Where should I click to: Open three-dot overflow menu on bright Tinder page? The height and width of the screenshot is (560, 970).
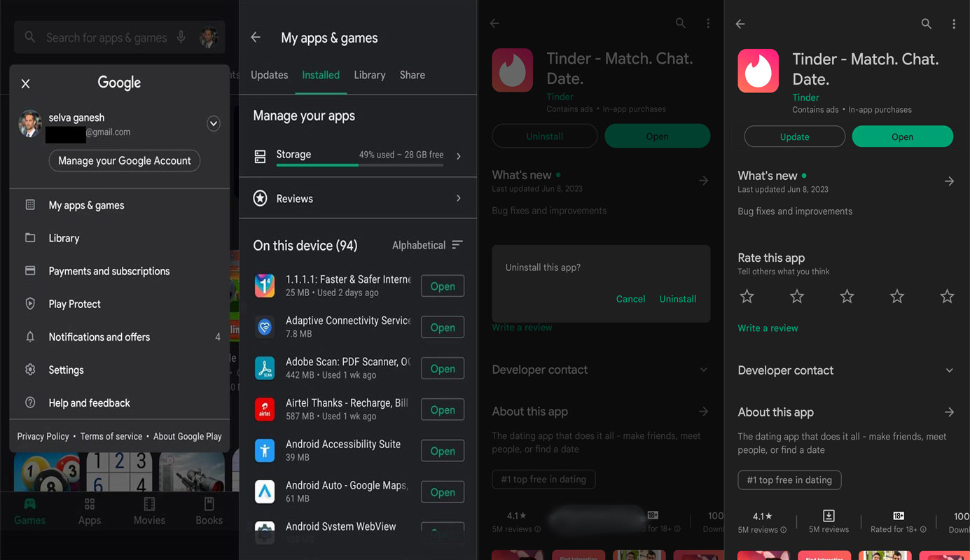click(x=954, y=24)
